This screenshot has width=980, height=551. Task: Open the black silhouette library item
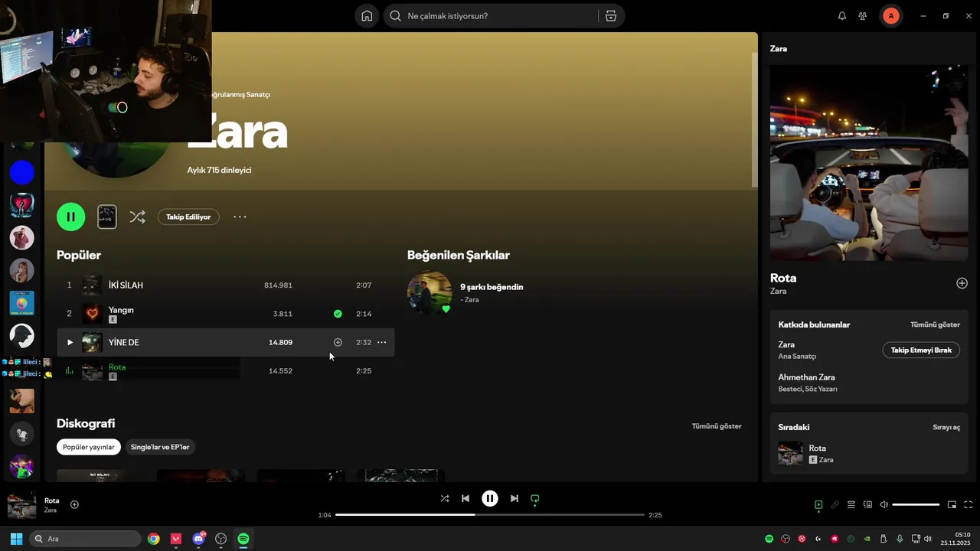point(21,335)
